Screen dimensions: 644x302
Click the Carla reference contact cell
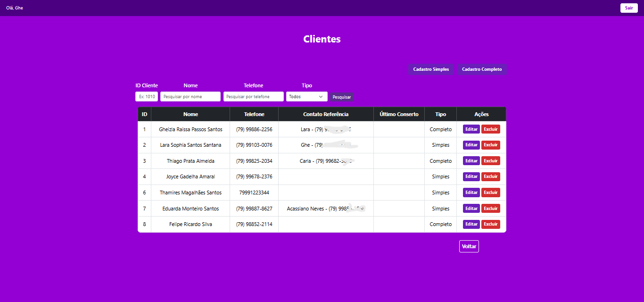(326, 161)
